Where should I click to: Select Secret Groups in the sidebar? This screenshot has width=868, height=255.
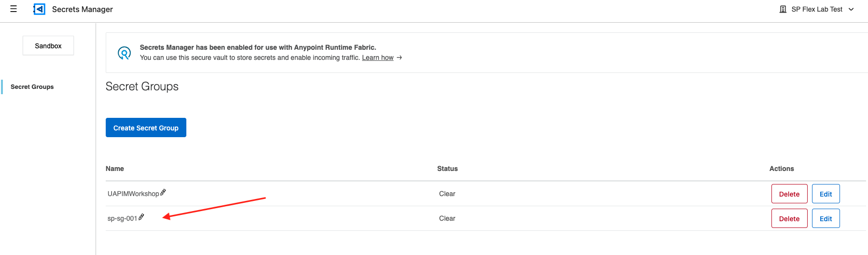click(32, 87)
